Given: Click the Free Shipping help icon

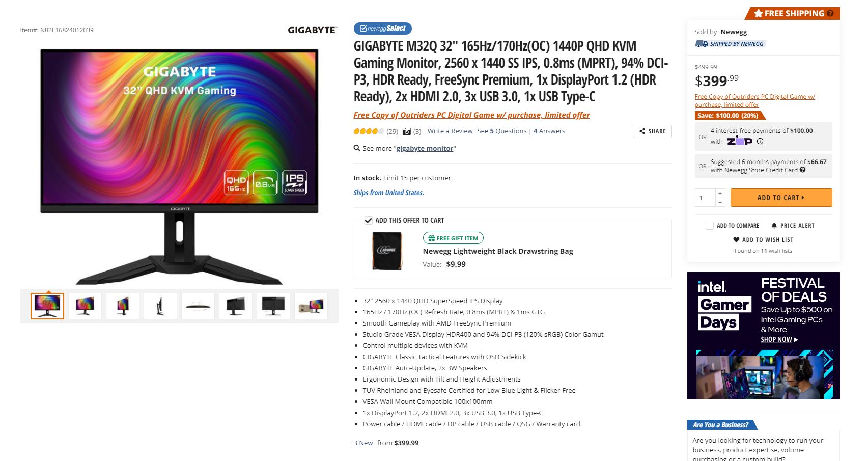Looking at the screenshot, I should 830,14.
